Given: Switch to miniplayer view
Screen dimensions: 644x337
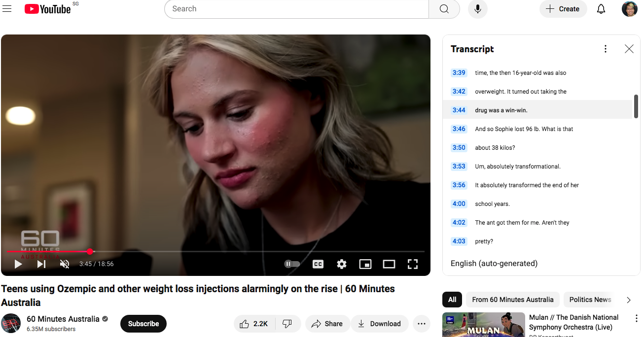Looking at the screenshot, I should coord(365,264).
